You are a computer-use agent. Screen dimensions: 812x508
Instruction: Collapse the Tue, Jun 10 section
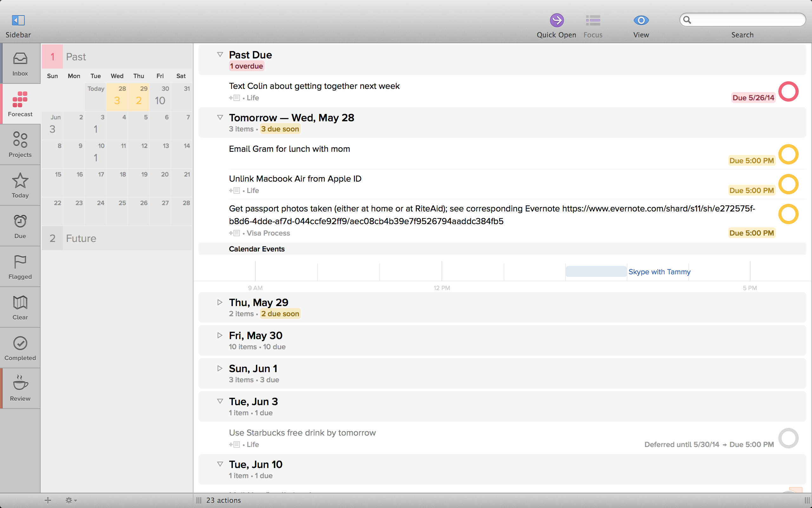(220, 464)
